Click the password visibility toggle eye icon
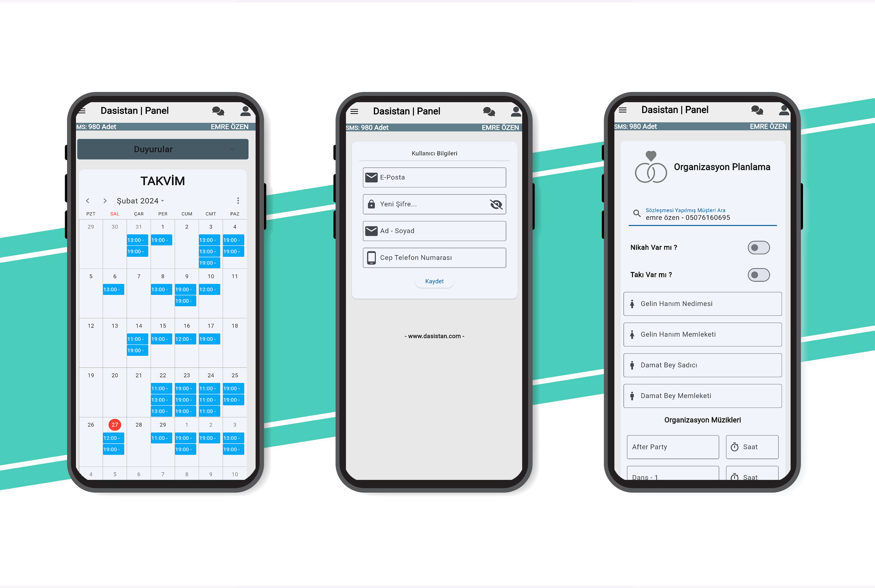The height and width of the screenshot is (588, 875). [497, 205]
